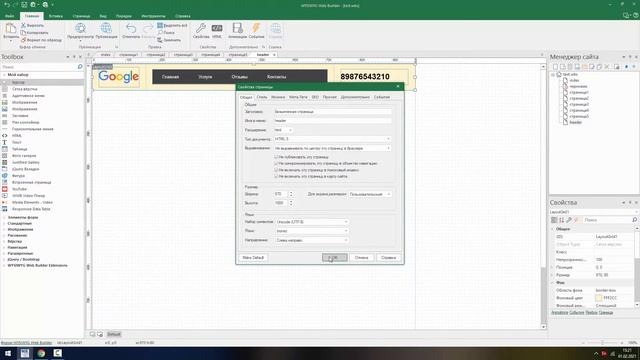Viewport: 640px width, 360px height.
Task: Click Поиск magnifier in the Правка group
Action: (x=167, y=33)
